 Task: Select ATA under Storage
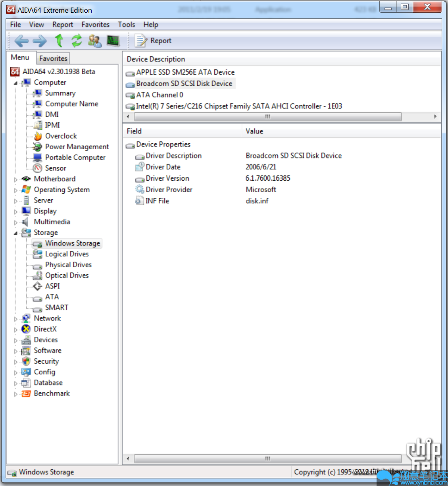pos(52,297)
